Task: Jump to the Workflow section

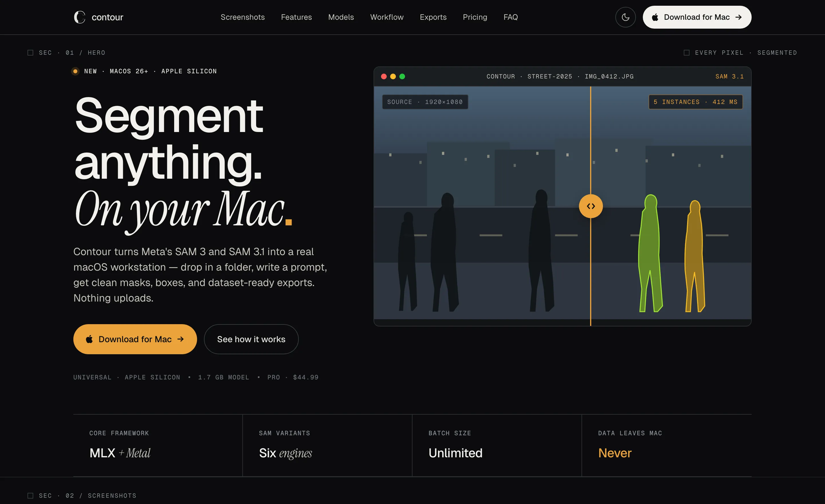Action: 387,17
